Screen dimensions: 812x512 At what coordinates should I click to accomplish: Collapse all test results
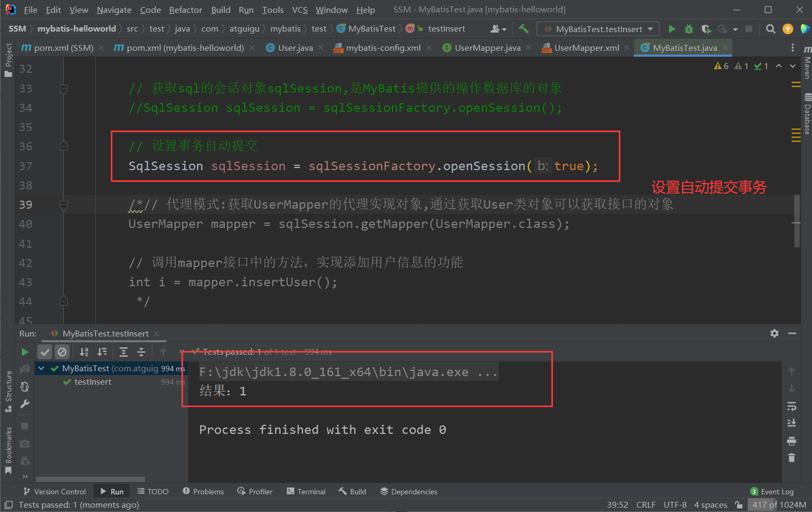[x=141, y=352]
